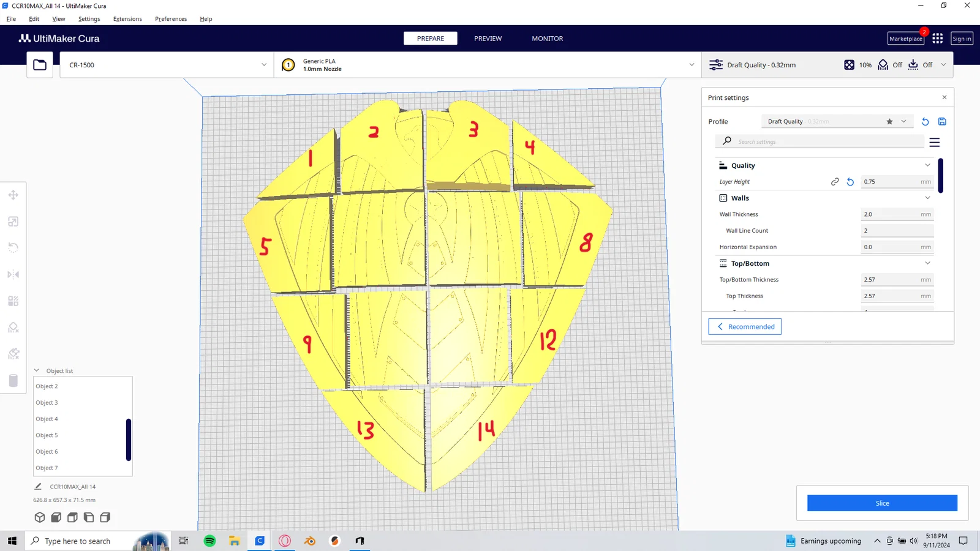This screenshot has width=980, height=551.
Task: Open the apps grid icon
Action: 938,39
